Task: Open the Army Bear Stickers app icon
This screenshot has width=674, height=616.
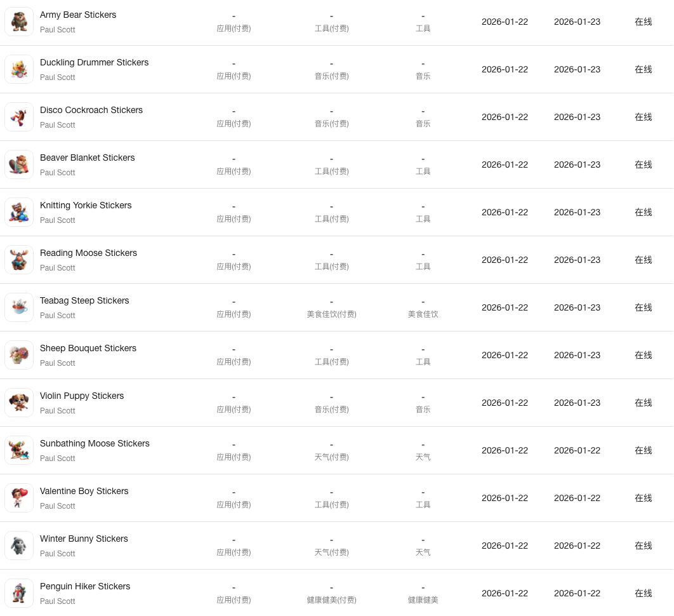Action: (19, 22)
